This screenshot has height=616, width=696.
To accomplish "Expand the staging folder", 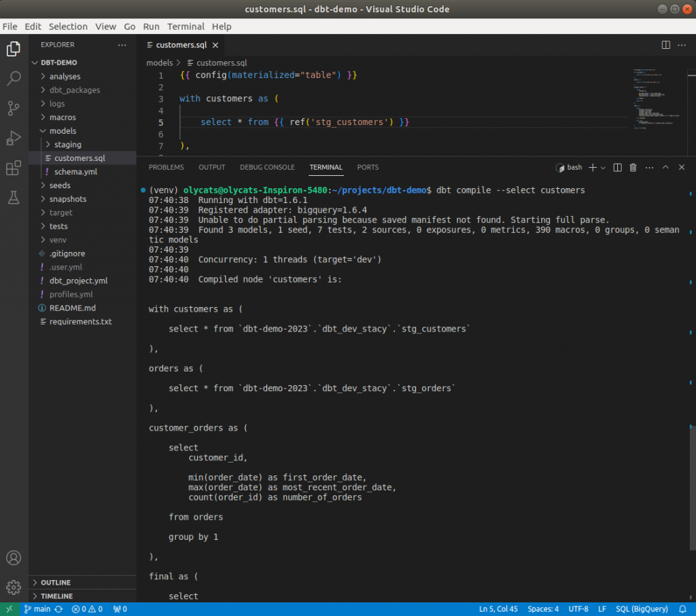I will (82, 145).
